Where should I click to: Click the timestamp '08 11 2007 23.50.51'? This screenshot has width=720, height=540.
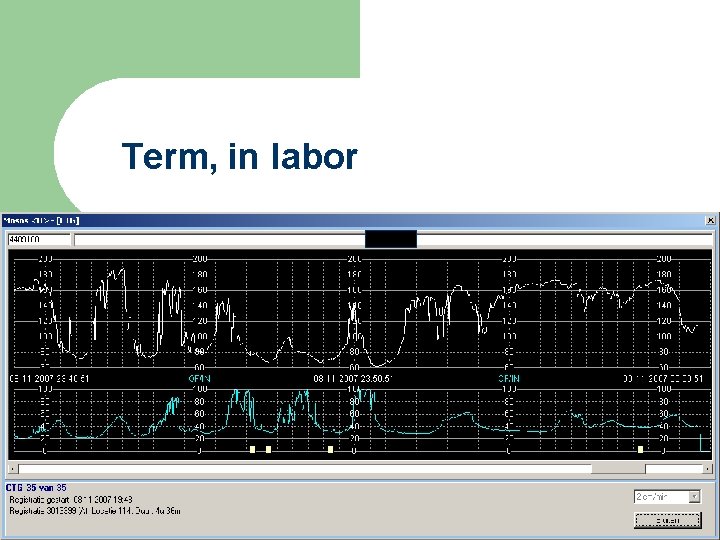tap(353, 379)
